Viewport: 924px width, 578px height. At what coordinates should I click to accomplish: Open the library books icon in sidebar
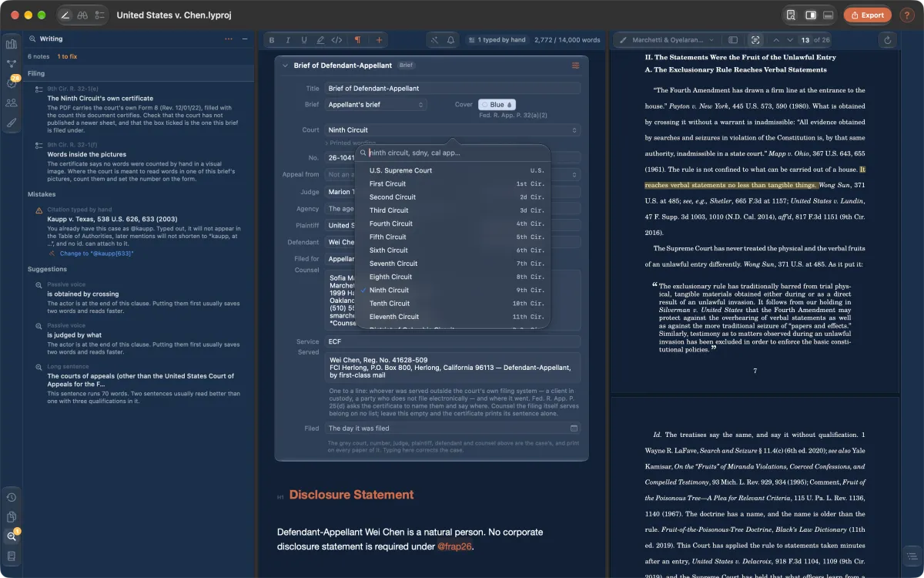12,44
